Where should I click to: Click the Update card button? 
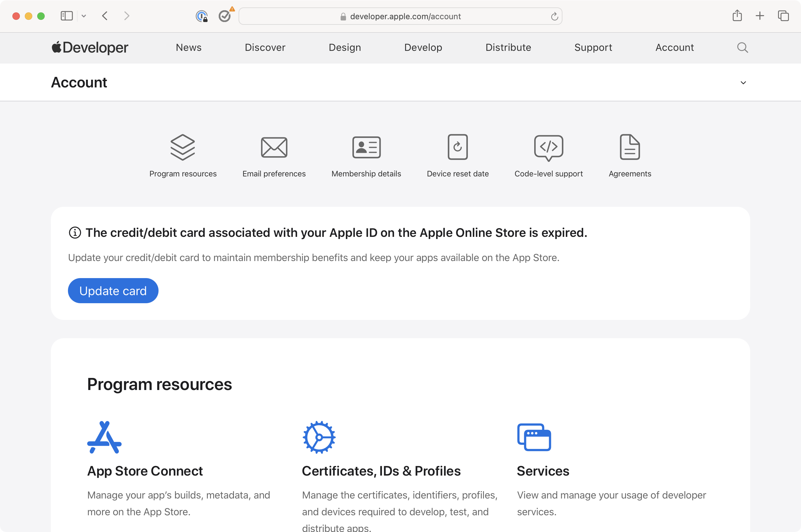click(113, 291)
